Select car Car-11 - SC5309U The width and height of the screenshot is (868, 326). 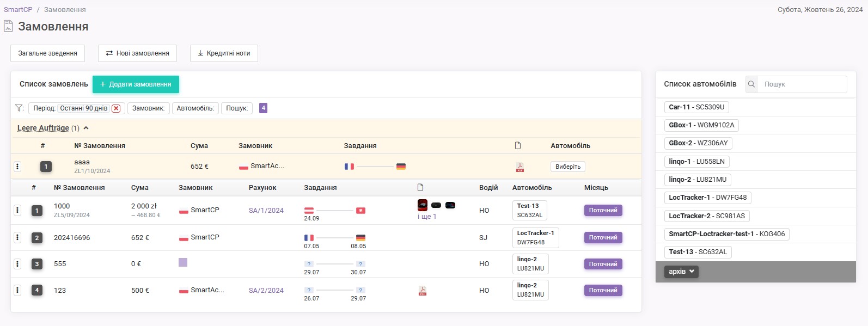coord(696,107)
